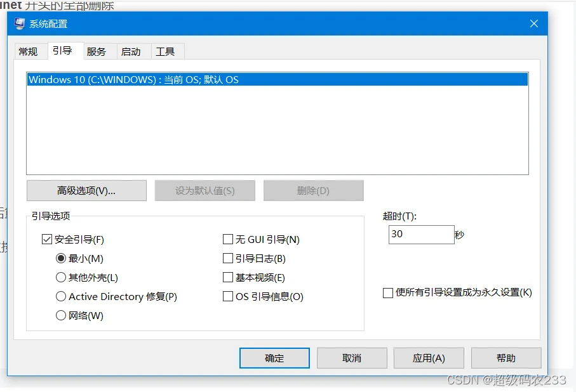Click the 超时 timeout input field

(421, 234)
